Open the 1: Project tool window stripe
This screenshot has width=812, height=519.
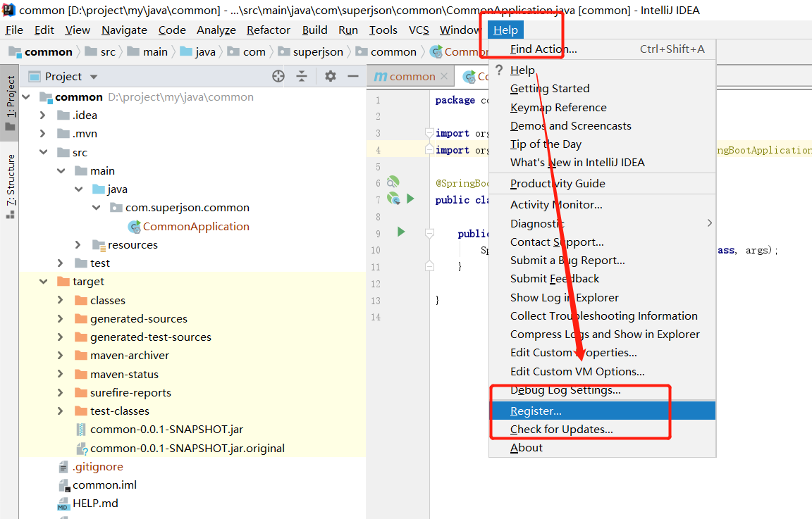tap(11, 103)
